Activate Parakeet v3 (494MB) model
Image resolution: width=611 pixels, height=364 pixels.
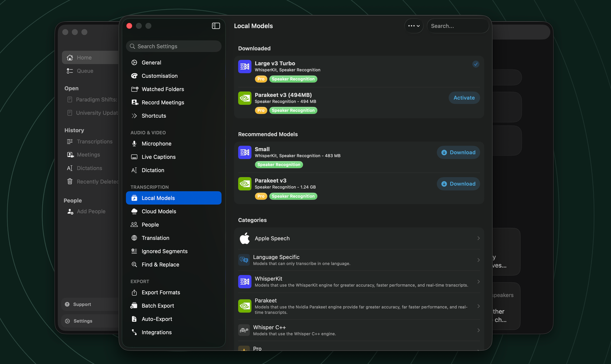tap(464, 98)
